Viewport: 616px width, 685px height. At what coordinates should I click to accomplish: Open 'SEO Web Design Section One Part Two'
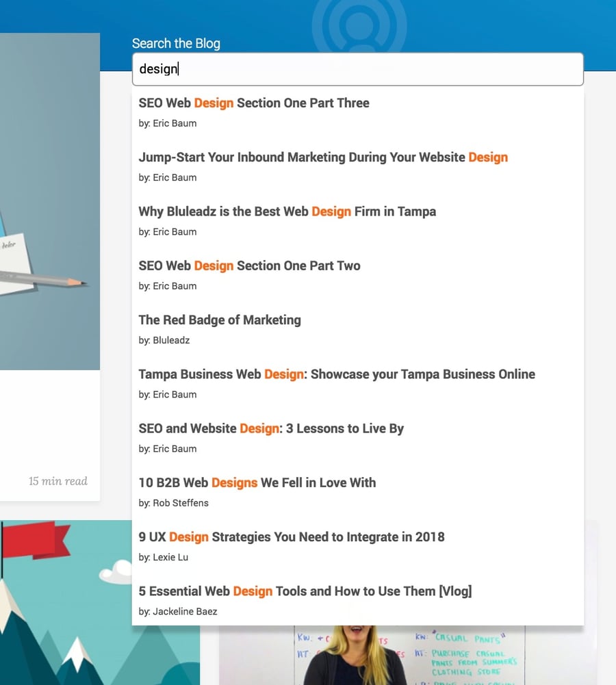249,266
